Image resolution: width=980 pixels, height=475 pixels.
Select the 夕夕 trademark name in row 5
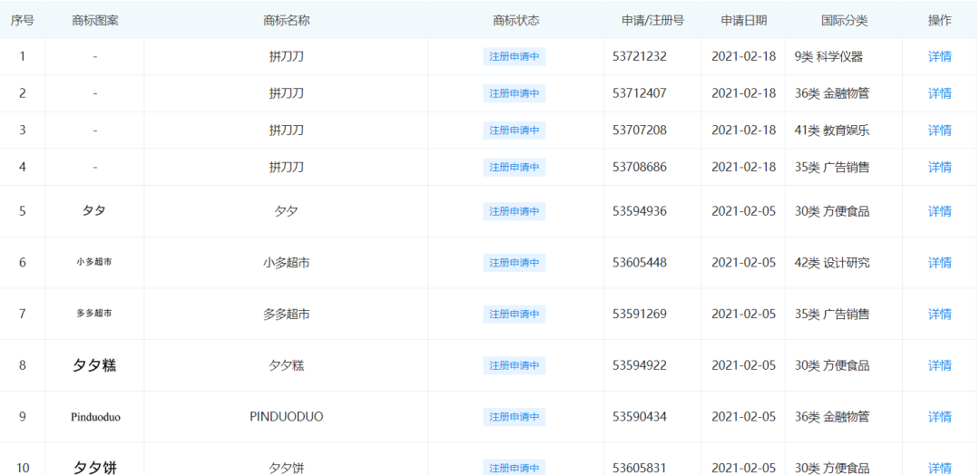[x=286, y=211]
